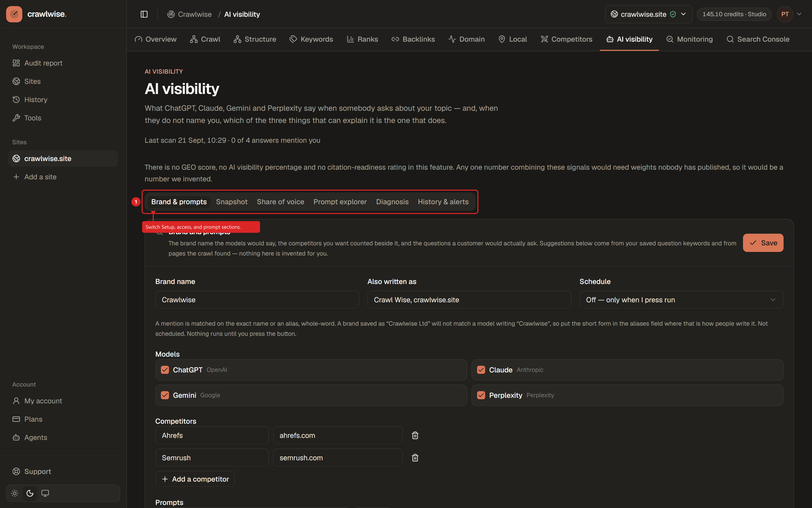View the 145.10 credits Studio badge
This screenshot has width=812, height=508.
tap(734, 14)
